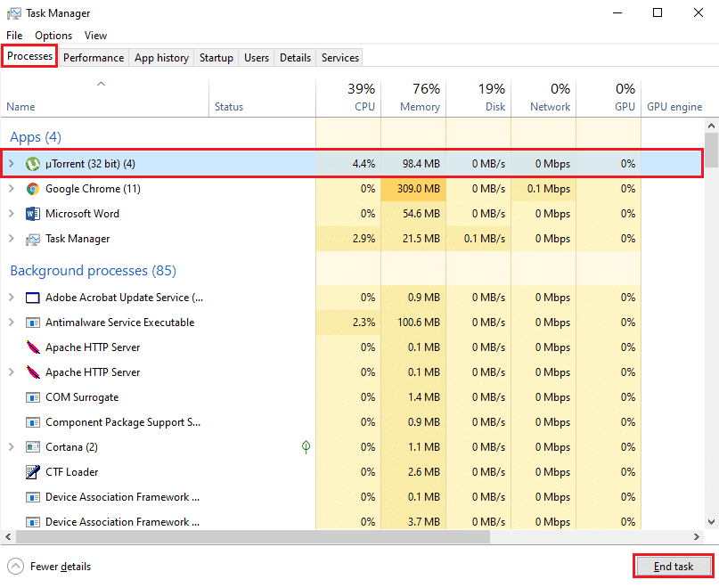Expand the Antimalware Service Executable entry

pos(11,323)
